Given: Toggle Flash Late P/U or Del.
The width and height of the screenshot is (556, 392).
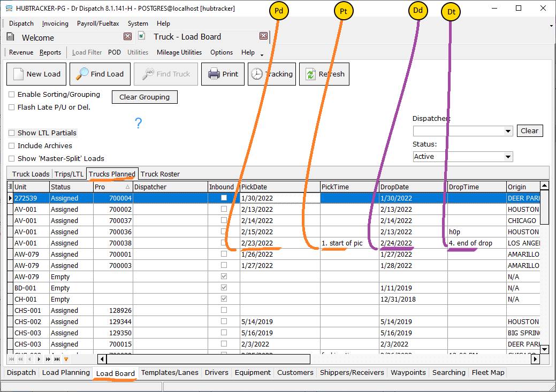Looking at the screenshot, I should coord(12,107).
